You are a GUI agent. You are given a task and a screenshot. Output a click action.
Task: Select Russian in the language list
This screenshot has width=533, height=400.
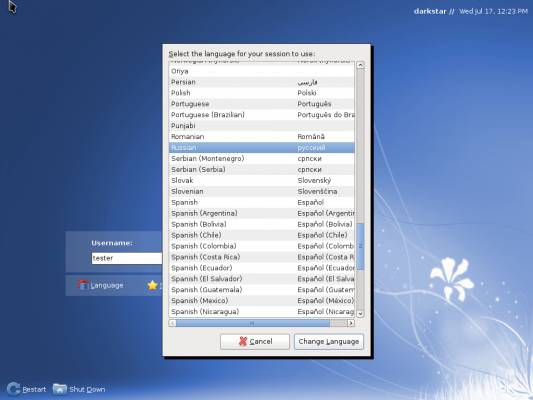(x=261, y=147)
